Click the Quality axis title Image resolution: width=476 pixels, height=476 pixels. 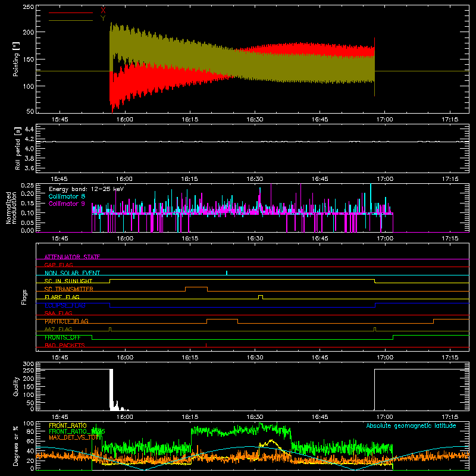coord(16,386)
